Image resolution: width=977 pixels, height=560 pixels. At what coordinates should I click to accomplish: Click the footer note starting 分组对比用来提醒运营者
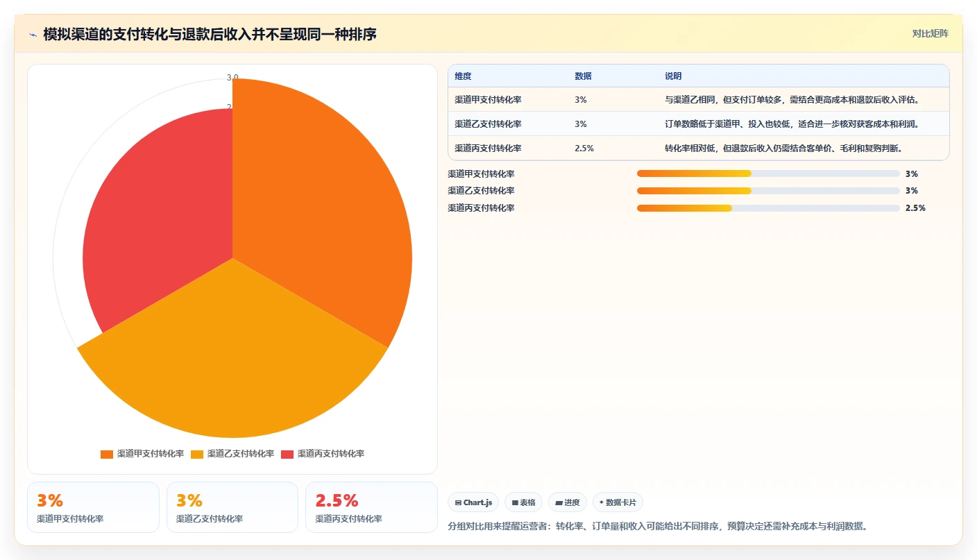(658, 526)
